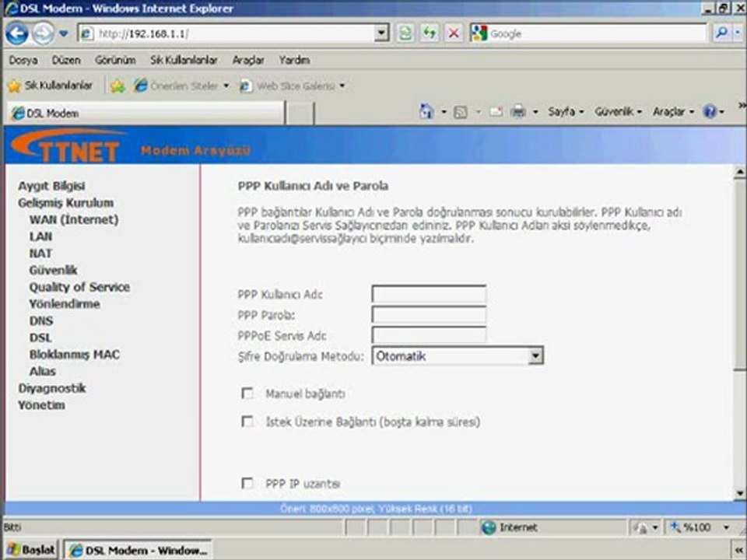Check the Manuel bağlantı checkbox

pos(247,394)
